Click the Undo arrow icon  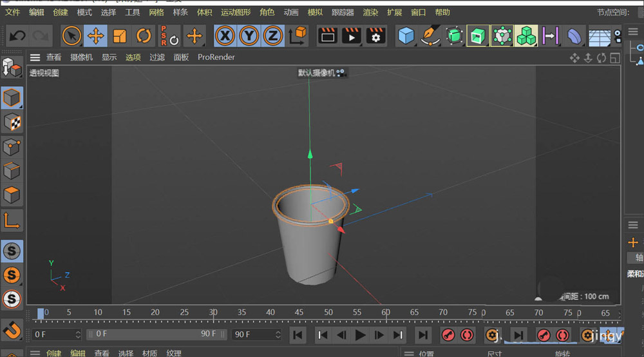tap(17, 35)
